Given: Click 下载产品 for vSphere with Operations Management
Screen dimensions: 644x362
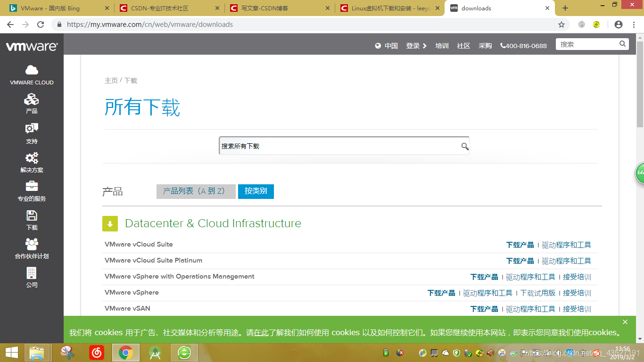Looking at the screenshot, I should click(484, 277).
